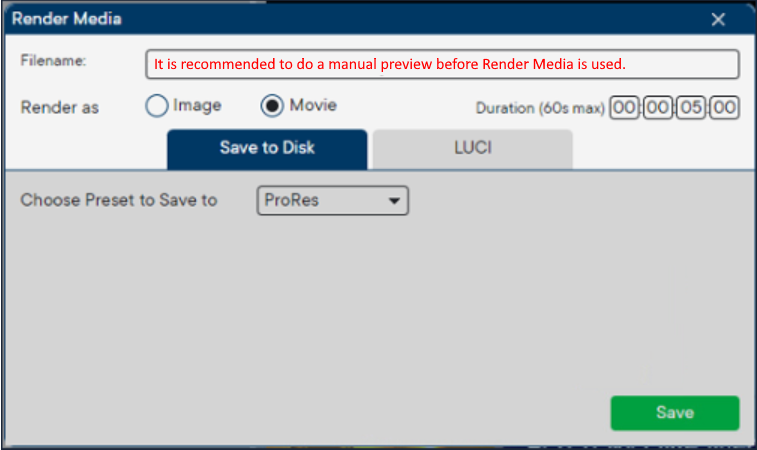Select the Image render option
Image resolution: width=757 pixels, height=450 pixels.
click(x=156, y=106)
